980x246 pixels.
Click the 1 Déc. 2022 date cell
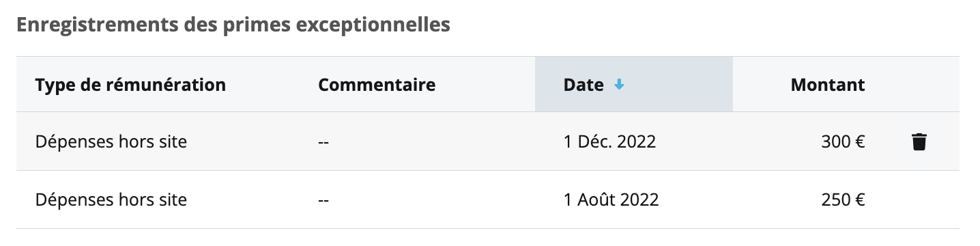point(609,142)
